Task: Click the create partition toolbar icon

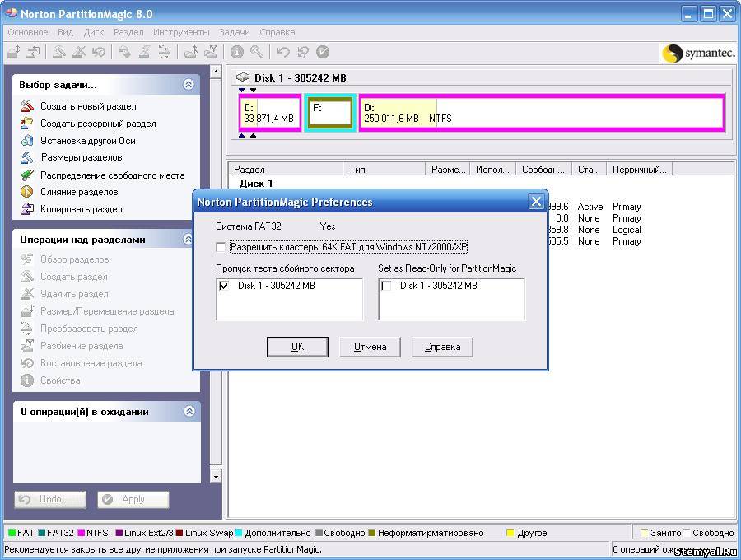Action: click(x=58, y=52)
